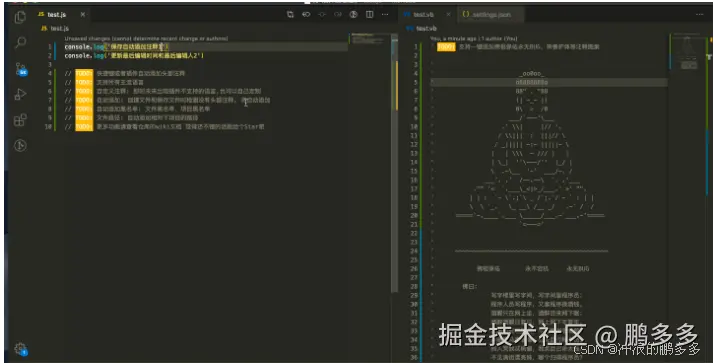The height and width of the screenshot is (363, 713).
Task: Split the left editor
Action: [x=369, y=15]
